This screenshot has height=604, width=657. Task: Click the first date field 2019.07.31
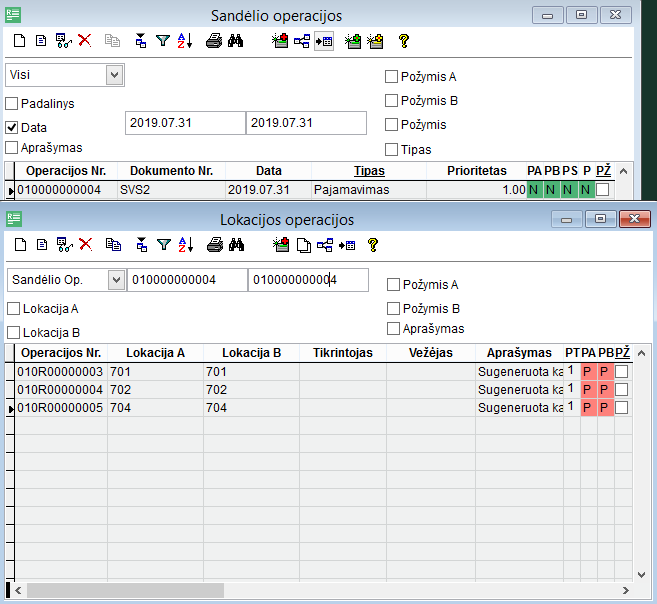(x=184, y=123)
